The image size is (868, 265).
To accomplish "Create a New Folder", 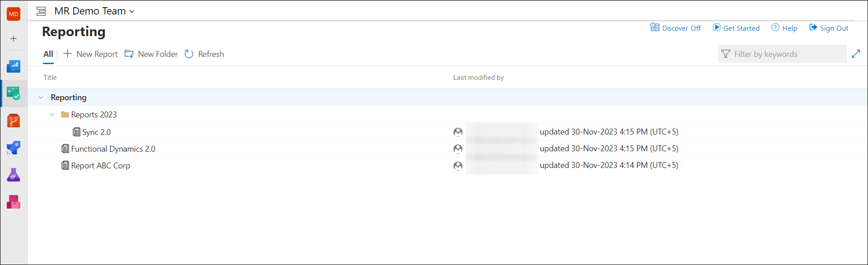I will [x=151, y=54].
